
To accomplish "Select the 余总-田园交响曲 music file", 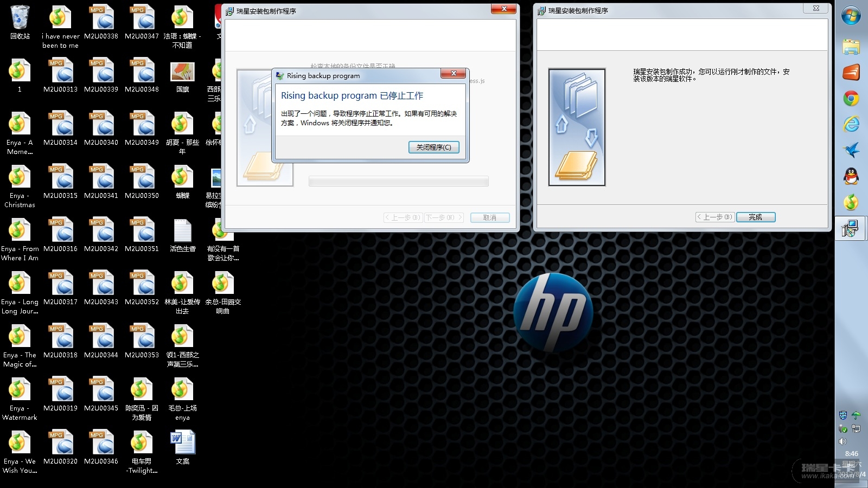I will (x=223, y=293).
